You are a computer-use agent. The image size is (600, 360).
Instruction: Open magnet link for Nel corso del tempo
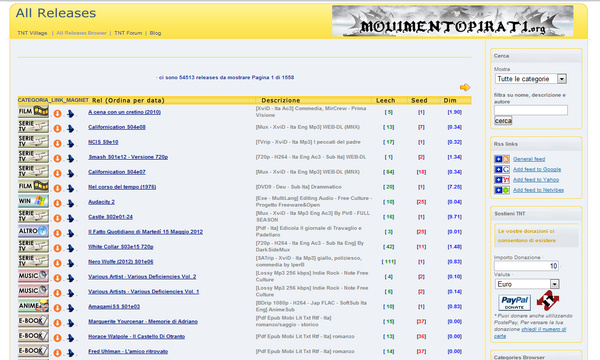(x=71, y=188)
